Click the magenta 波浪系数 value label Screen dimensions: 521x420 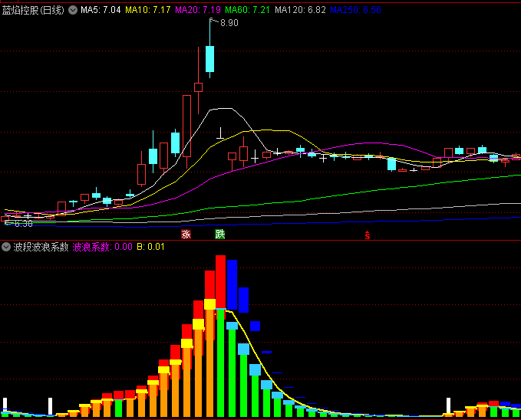click(x=101, y=247)
